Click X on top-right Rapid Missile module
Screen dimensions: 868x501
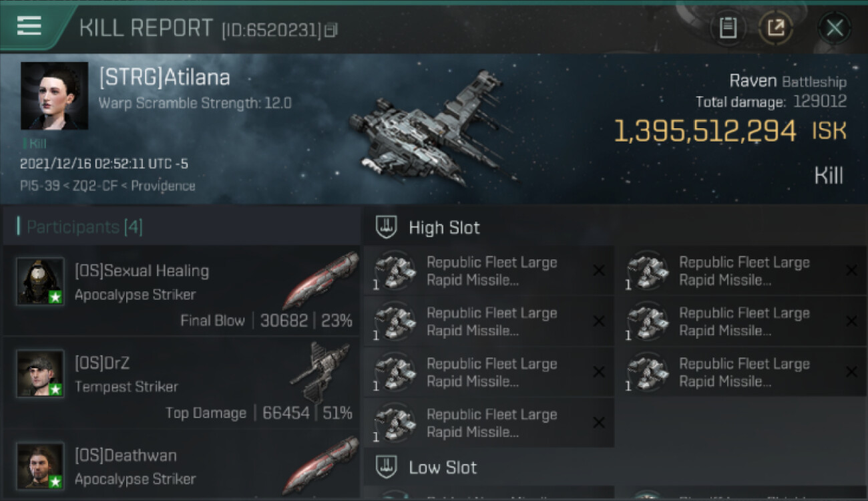[851, 271]
